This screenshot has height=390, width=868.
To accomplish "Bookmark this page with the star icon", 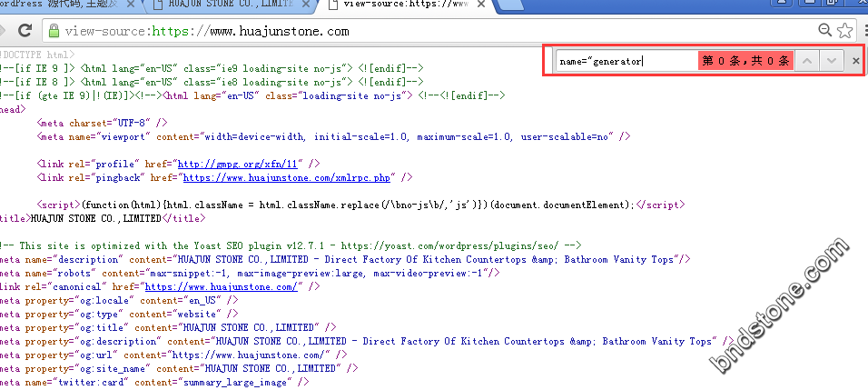I will [x=844, y=31].
